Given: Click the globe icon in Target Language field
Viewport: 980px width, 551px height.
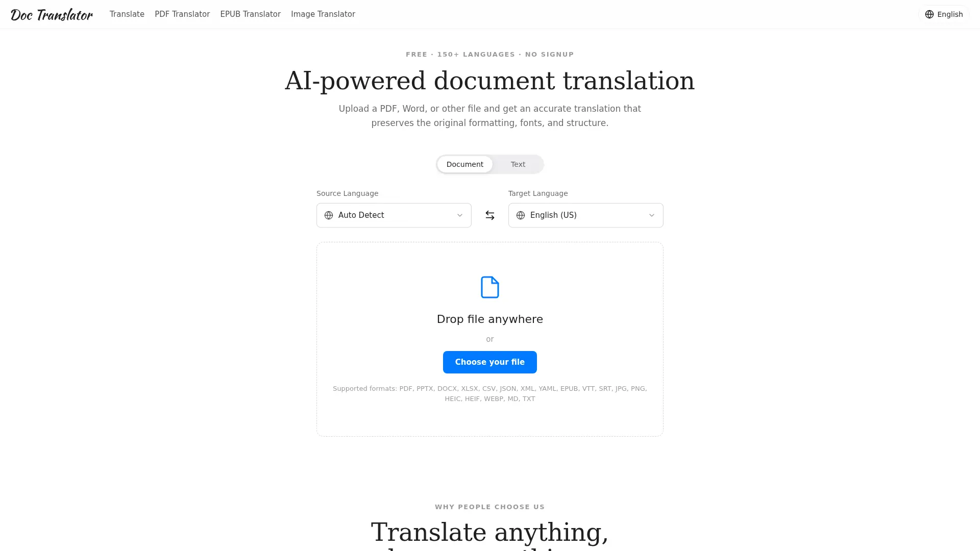Looking at the screenshot, I should 521,215.
